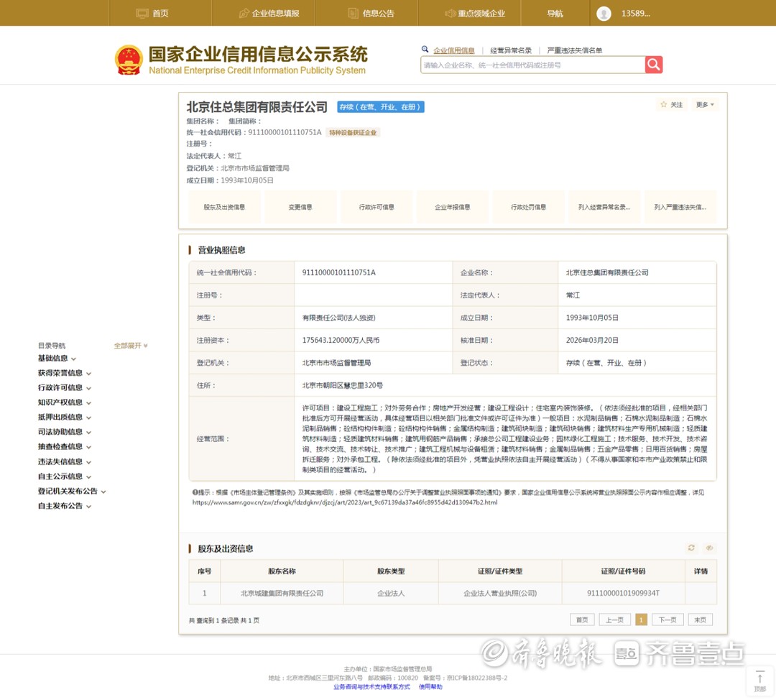Click the 13589... account name
Viewport: 776px width, 700px height.
coord(635,14)
